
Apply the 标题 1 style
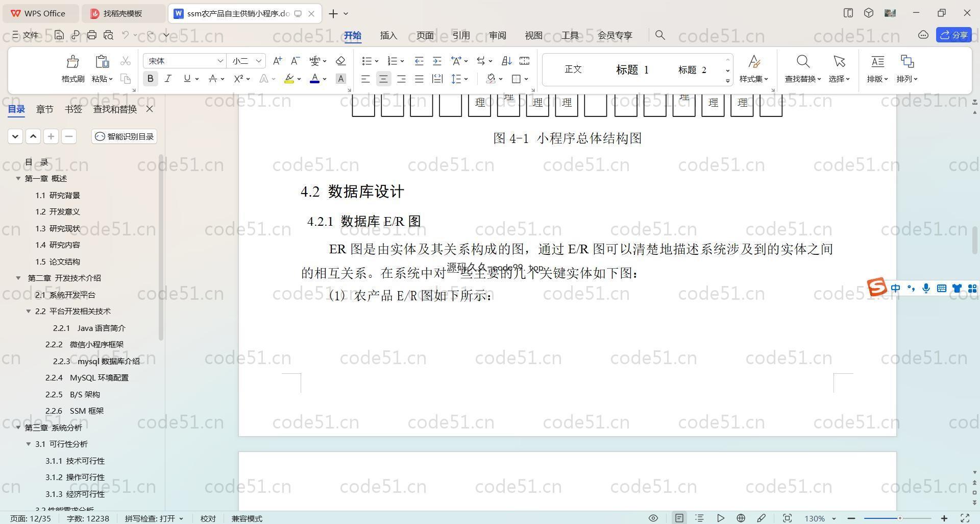632,69
